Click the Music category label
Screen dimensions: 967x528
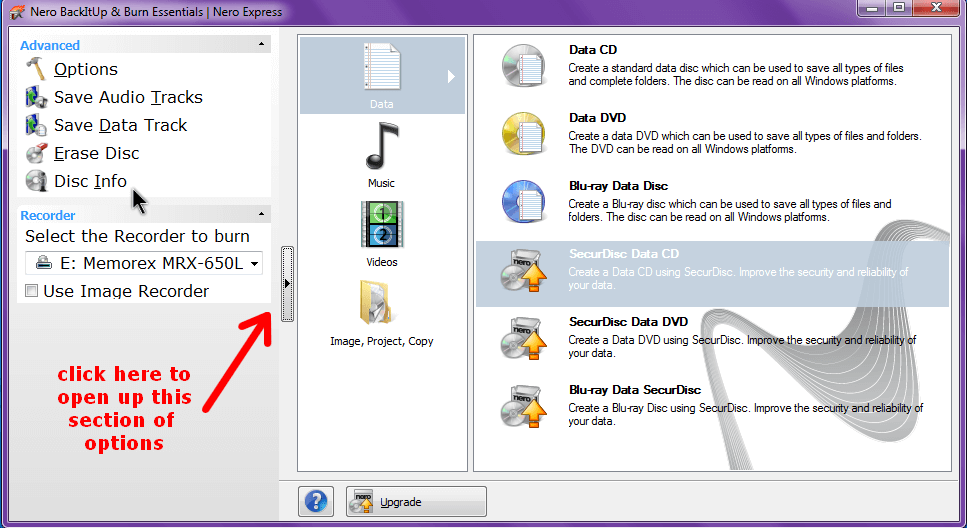[381, 183]
